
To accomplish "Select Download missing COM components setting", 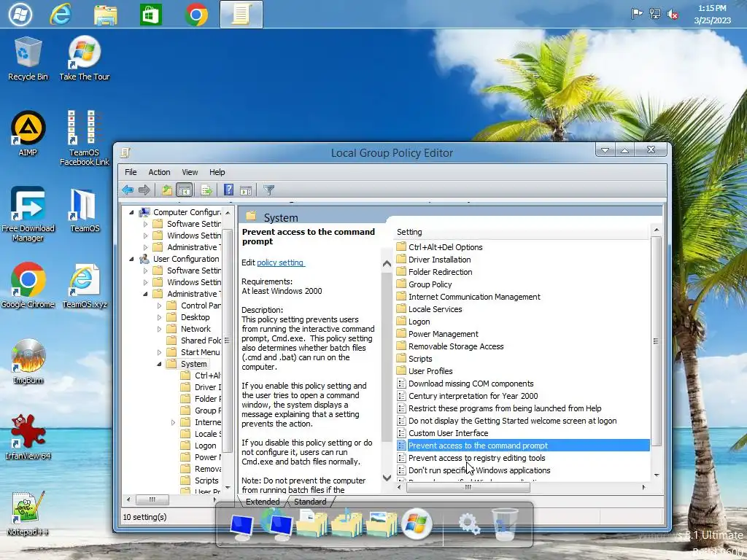I will [x=471, y=384].
